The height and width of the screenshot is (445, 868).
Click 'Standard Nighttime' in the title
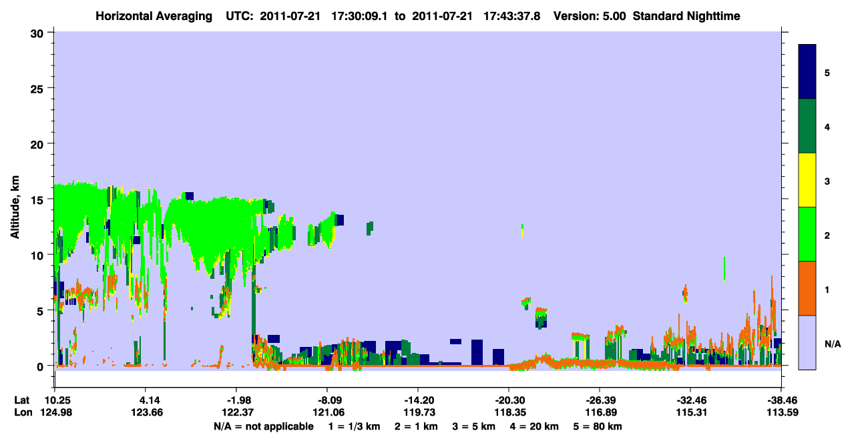[x=686, y=15]
